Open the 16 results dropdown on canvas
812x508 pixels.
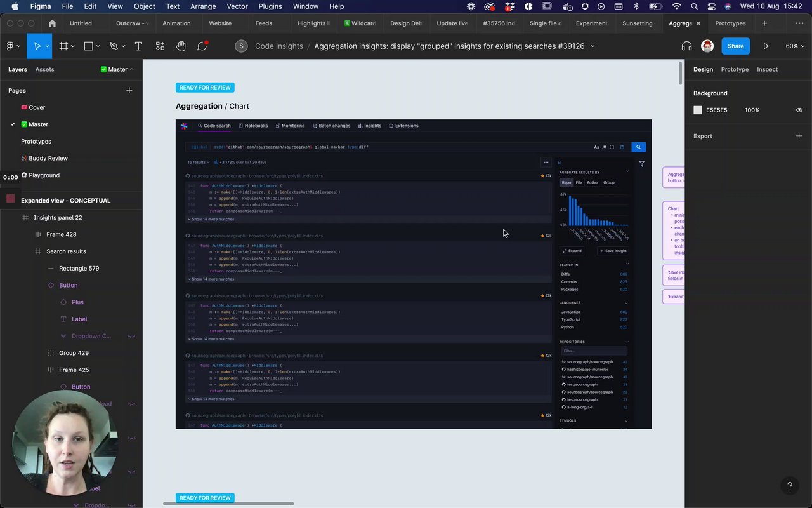(x=198, y=163)
